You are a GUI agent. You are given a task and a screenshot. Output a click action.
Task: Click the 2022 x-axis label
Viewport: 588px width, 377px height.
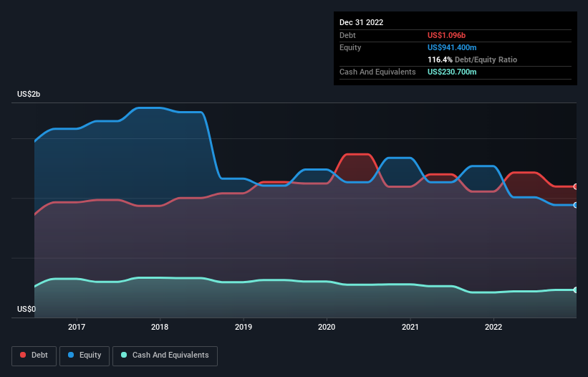(493, 327)
